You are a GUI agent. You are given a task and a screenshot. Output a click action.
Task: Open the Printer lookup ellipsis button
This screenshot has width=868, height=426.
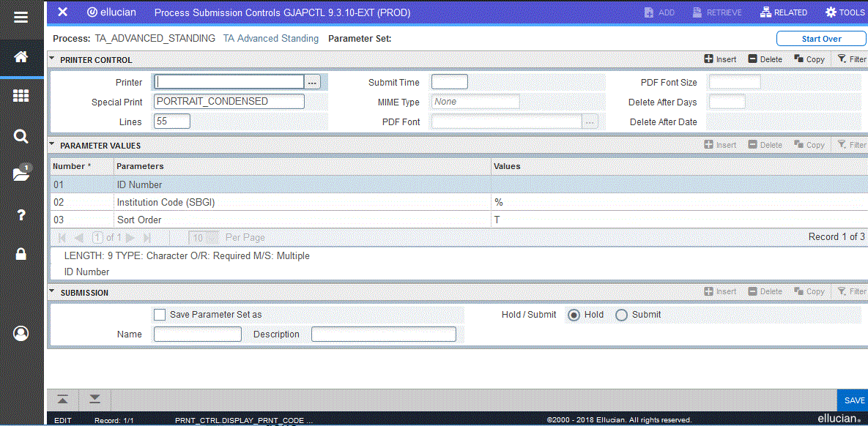pyautogui.click(x=313, y=83)
